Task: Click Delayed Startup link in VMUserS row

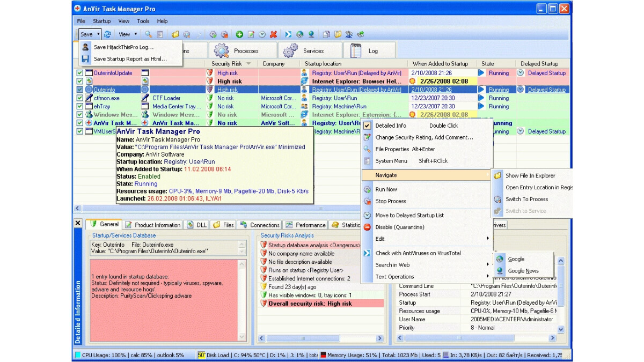Action: (x=546, y=131)
